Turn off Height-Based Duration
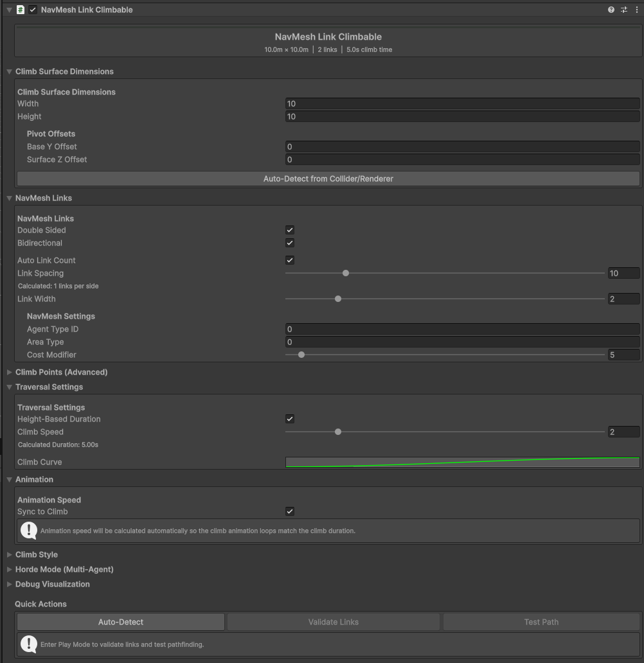Viewport: 644px width, 663px height. pyautogui.click(x=290, y=419)
